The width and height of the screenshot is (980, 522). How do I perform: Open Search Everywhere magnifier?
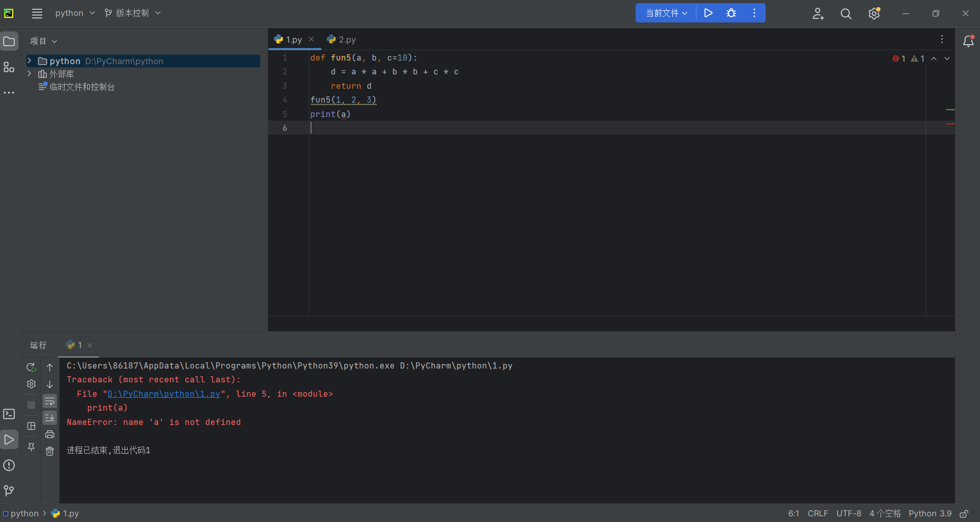pos(846,14)
